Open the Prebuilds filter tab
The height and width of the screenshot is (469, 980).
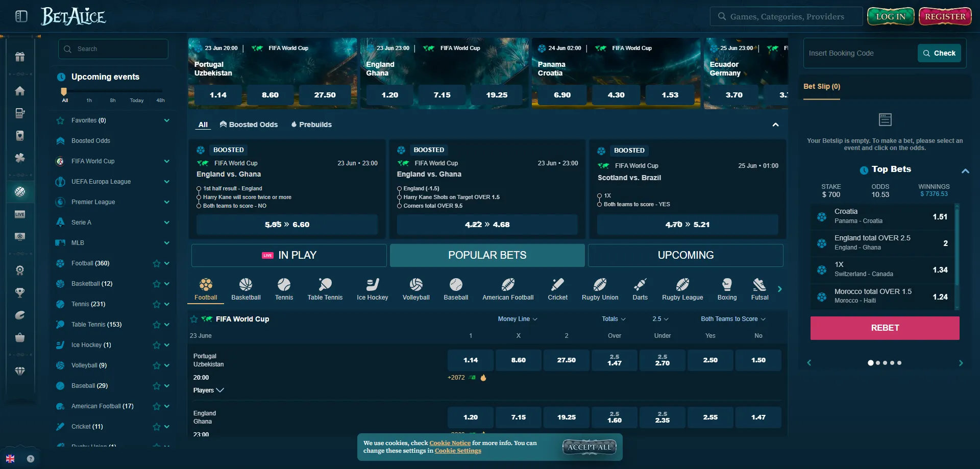(x=311, y=125)
